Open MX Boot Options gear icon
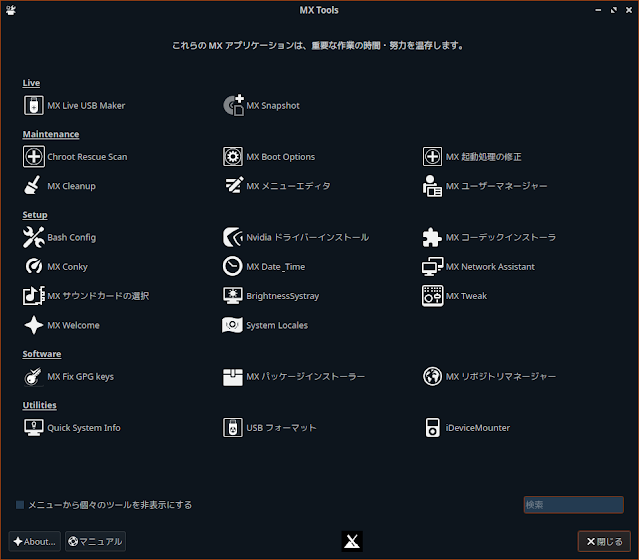 point(233,157)
